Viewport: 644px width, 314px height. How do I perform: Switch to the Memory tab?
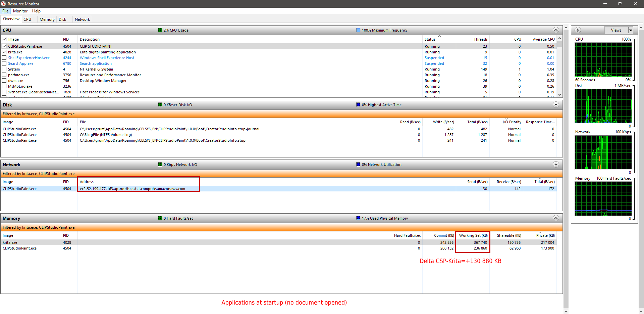(47, 19)
